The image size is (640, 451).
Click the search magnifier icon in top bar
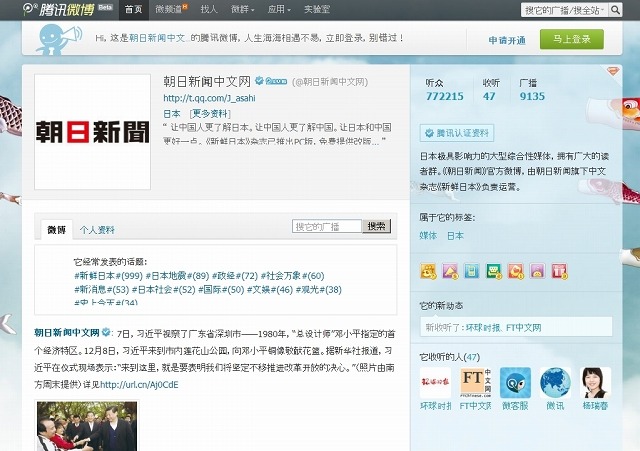coord(615,10)
